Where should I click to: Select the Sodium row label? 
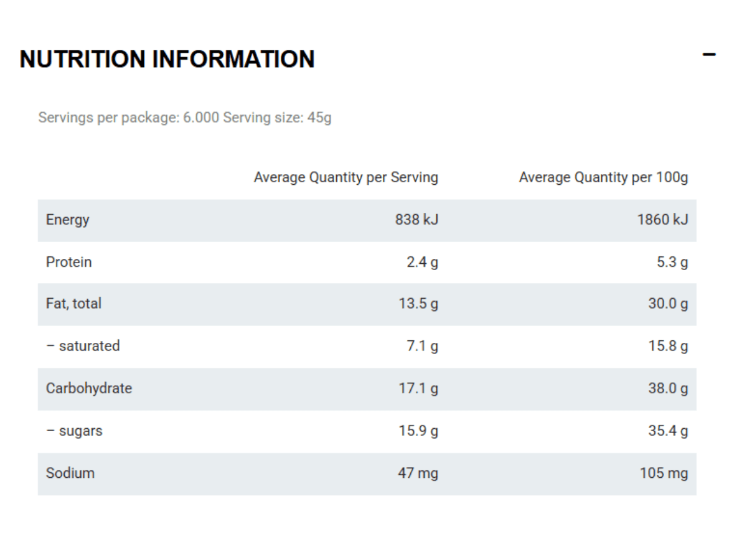[x=70, y=473]
